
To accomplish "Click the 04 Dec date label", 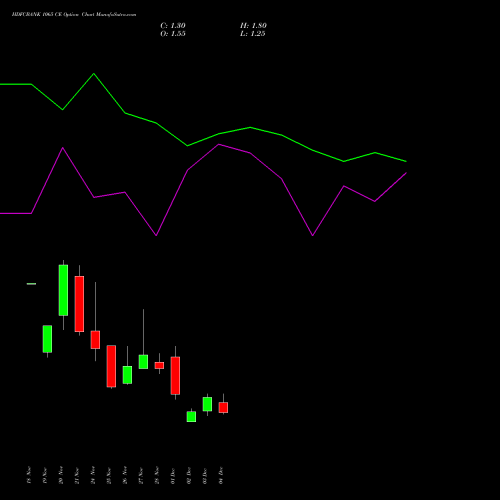I will point(221,475).
